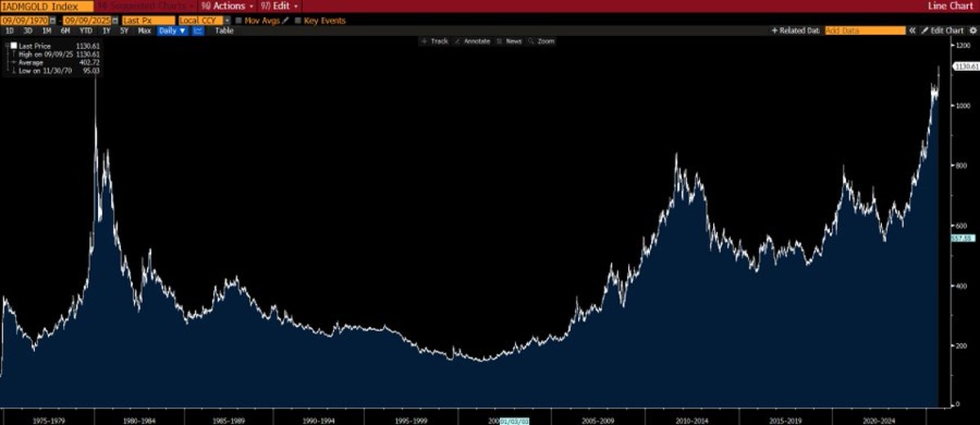Open the Actions dropdown menu

coord(228,6)
